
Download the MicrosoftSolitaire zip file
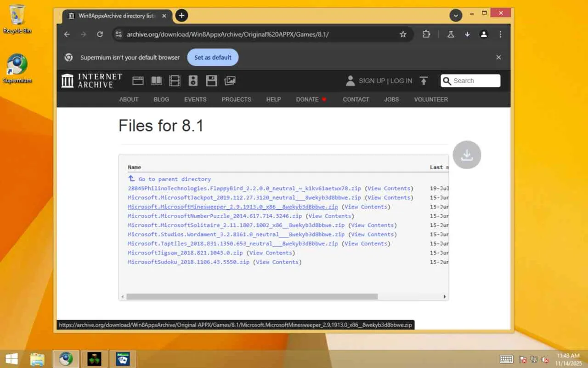236,225
